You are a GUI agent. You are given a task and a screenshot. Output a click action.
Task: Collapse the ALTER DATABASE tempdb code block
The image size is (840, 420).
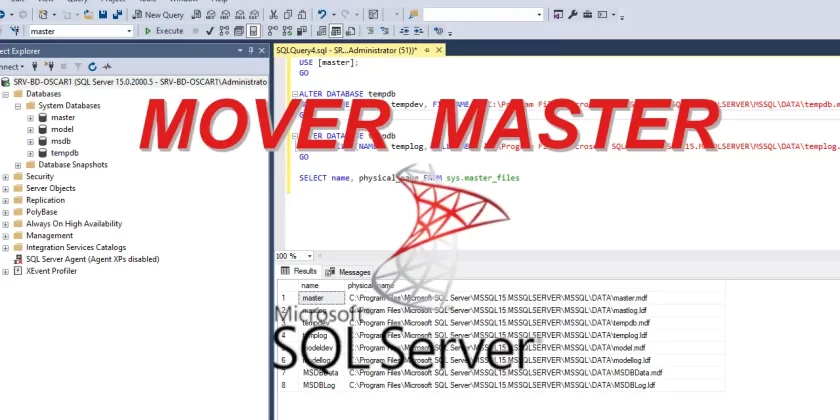[x=295, y=94]
